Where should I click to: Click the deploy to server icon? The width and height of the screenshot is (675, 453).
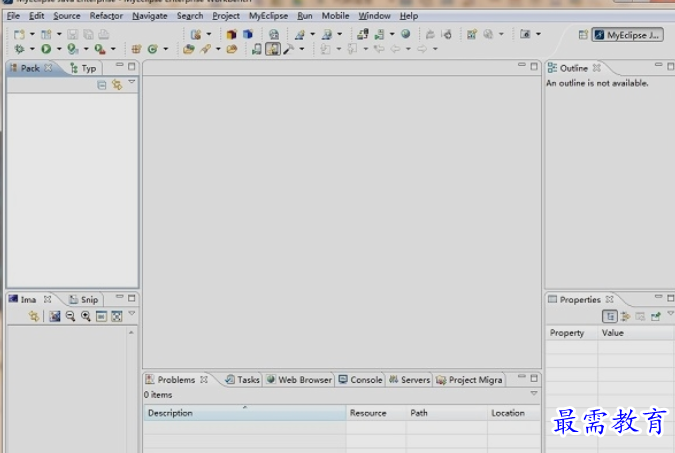[x=362, y=34]
